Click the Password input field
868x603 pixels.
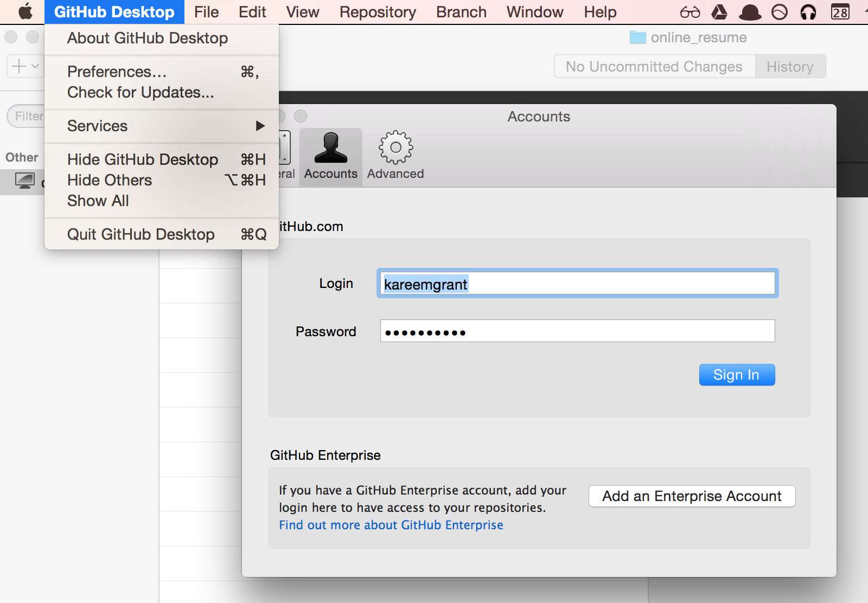(x=577, y=331)
